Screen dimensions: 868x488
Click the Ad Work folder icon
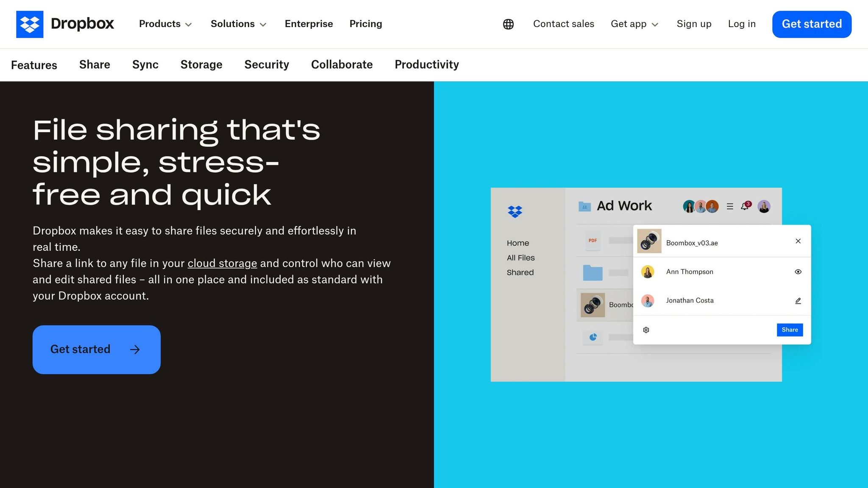click(584, 206)
